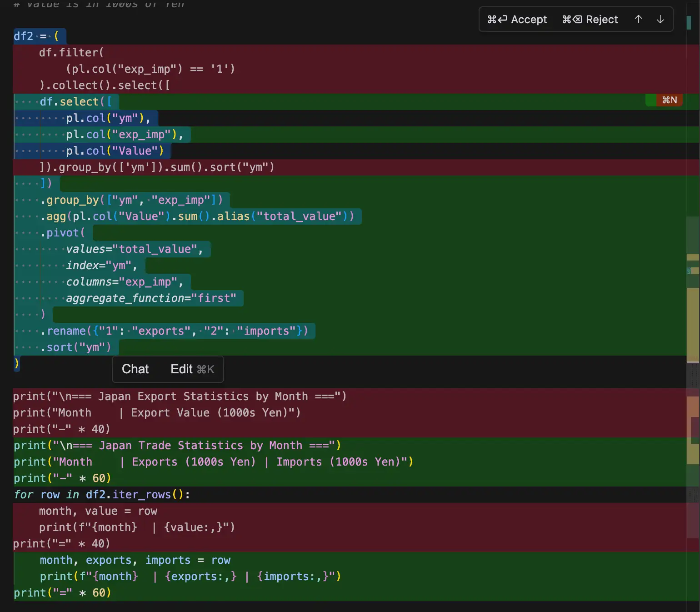Click removed print with '{value:,}'
700x612 pixels.
(x=137, y=527)
